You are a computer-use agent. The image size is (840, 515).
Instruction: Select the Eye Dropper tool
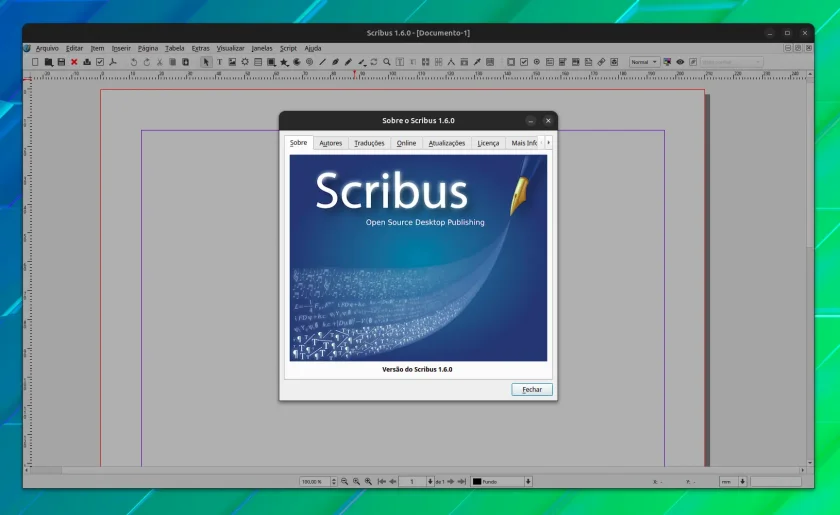(477, 62)
